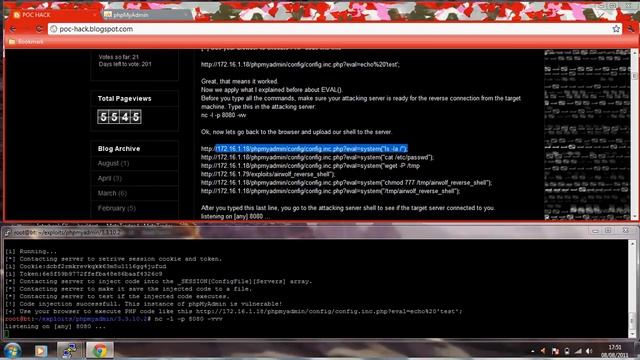Open the Chrome taskbar icon
The height and width of the screenshot is (360, 640).
99,351
